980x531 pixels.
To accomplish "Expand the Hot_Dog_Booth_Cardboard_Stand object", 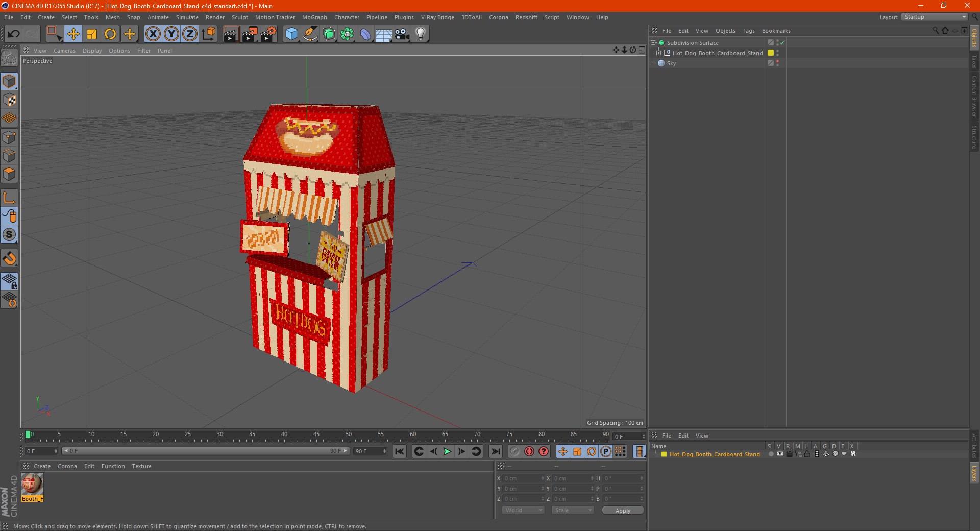I will 658,53.
